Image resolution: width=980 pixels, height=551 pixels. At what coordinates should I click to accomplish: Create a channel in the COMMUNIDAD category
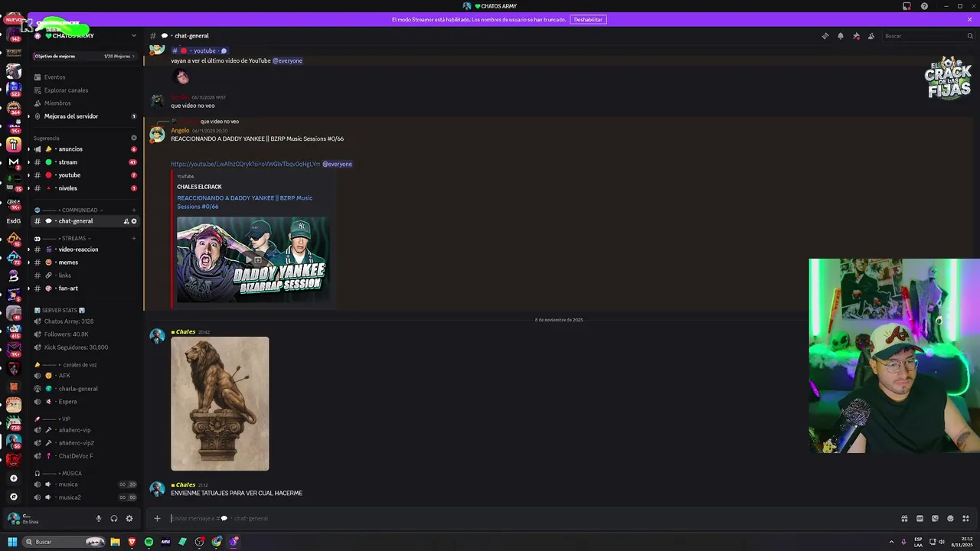(134, 210)
